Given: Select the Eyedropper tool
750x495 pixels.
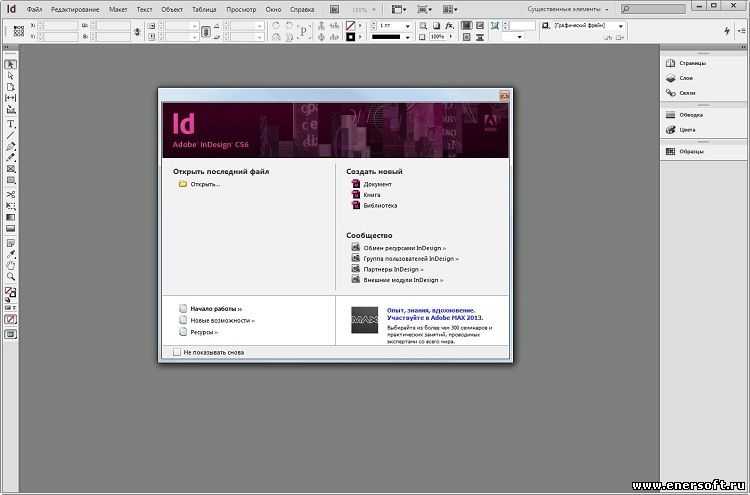Looking at the screenshot, I should click(x=10, y=254).
